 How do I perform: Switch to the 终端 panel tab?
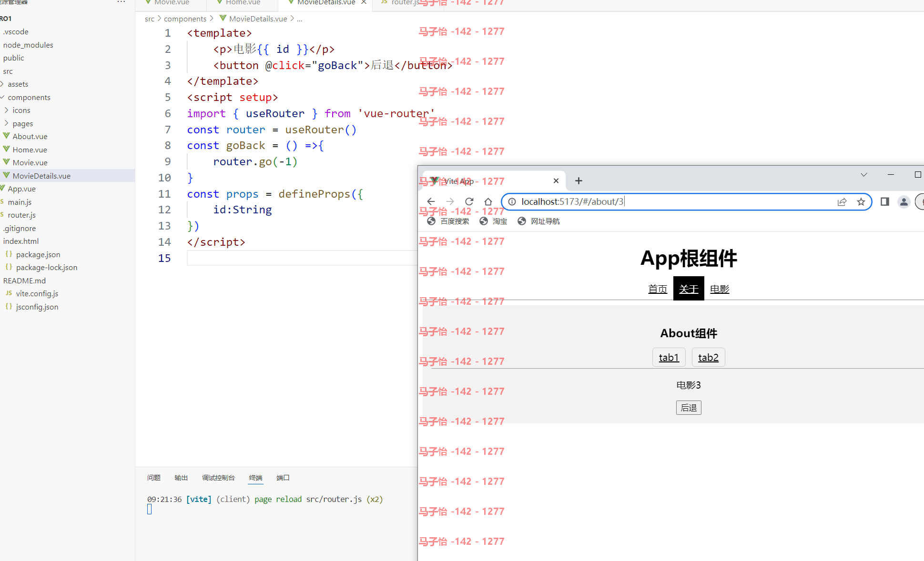coord(255,478)
